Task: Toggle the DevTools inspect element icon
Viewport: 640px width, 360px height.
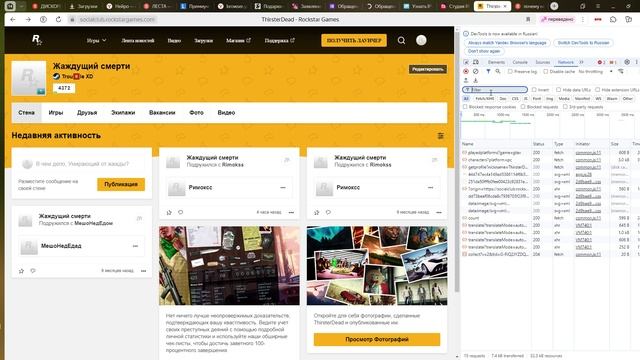Action: 466,62
